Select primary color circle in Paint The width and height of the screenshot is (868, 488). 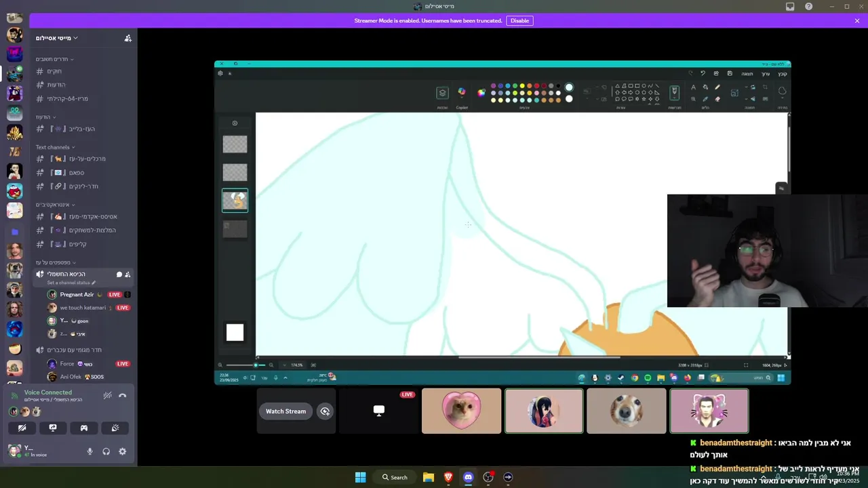[569, 87]
